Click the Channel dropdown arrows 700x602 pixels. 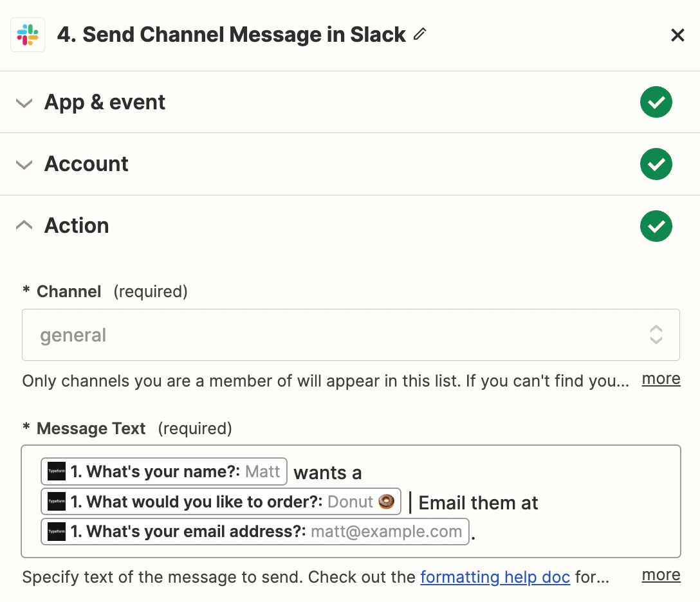tap(656, 335)
